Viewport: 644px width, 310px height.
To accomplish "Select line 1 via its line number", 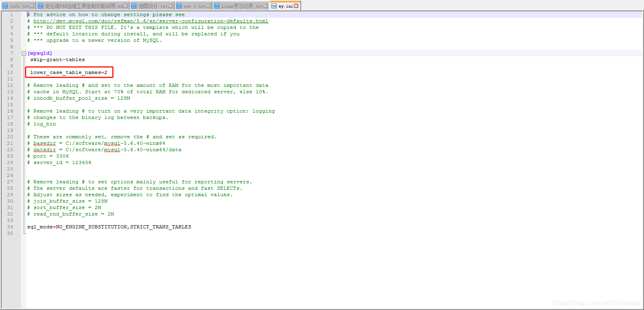I will click(12, 14).
